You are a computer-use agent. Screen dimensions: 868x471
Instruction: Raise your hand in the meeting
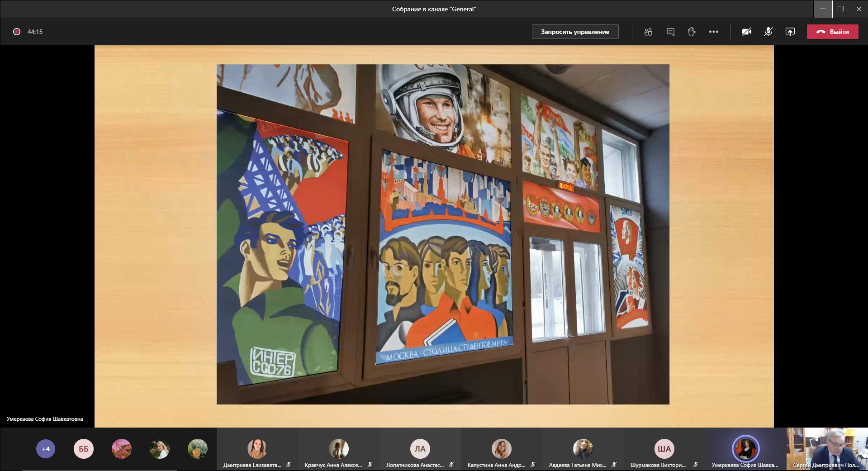pyautogui.click(x=692, y=32)
